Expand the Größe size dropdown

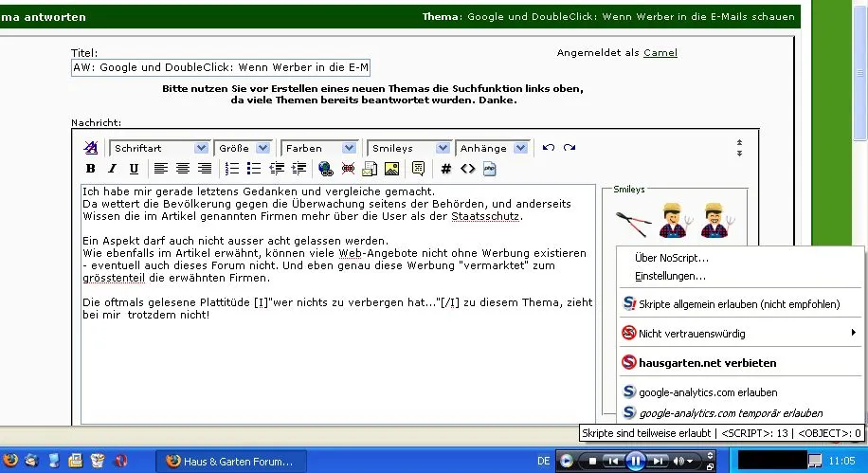pos(244,148)
